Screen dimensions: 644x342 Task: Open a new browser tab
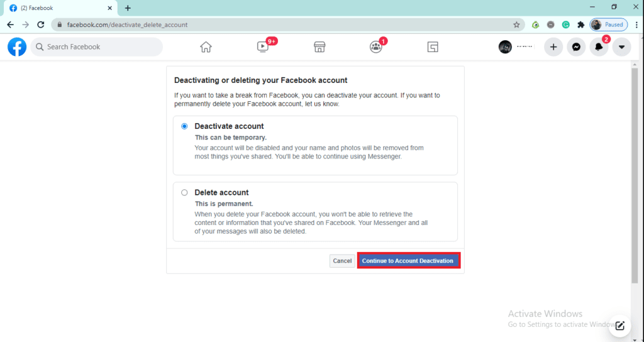128,8
